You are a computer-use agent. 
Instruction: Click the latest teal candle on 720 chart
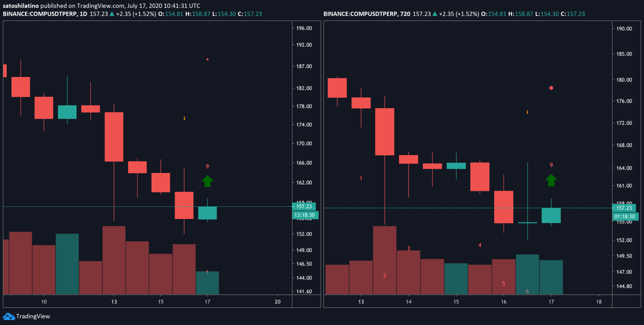tap(551, 215)
